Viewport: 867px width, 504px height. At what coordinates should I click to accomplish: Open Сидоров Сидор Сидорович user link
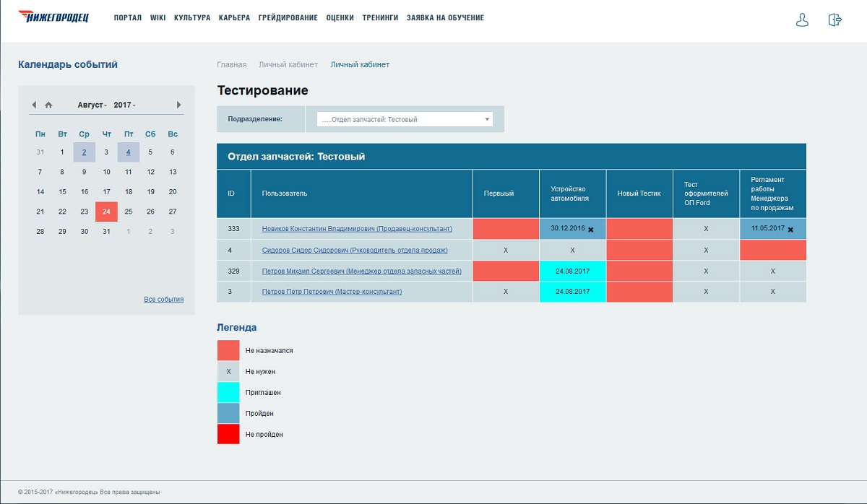[x=354, y=250]
